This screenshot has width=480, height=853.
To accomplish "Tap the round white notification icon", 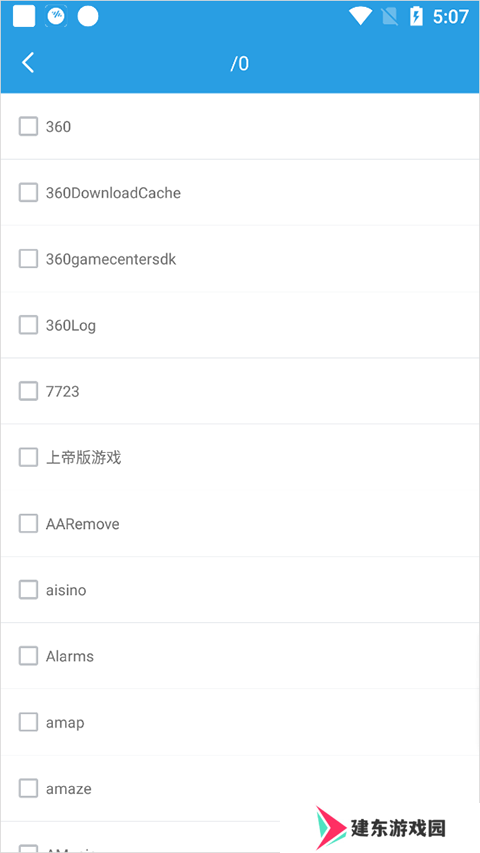I will tap(88, 16).
